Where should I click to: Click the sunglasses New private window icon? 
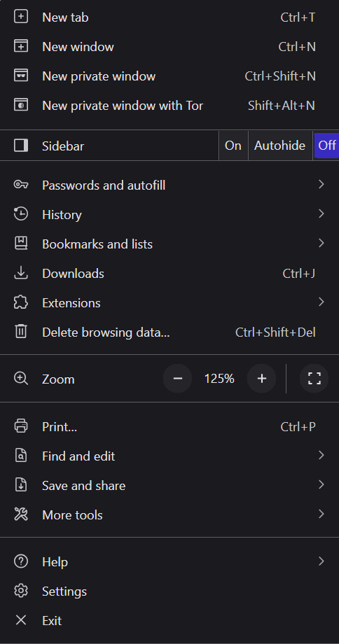tap(20, 76)
